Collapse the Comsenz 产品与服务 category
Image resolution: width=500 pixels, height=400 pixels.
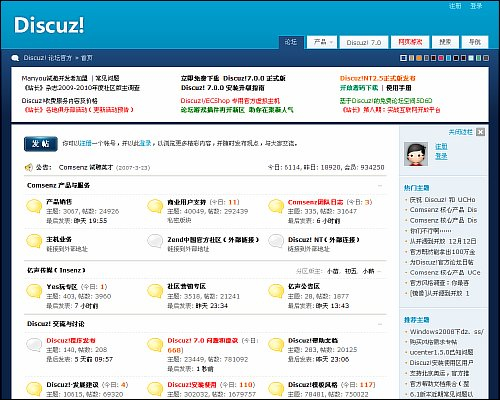[380, 185]
